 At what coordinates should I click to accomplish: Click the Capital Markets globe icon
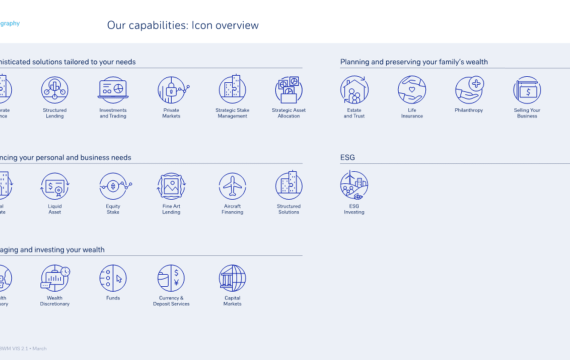[232, 278]
